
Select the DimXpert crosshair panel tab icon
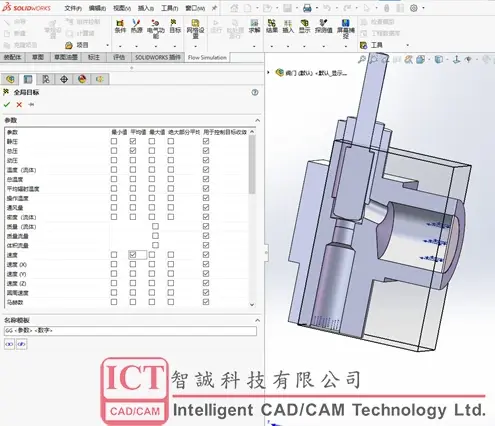click(64, 79)
